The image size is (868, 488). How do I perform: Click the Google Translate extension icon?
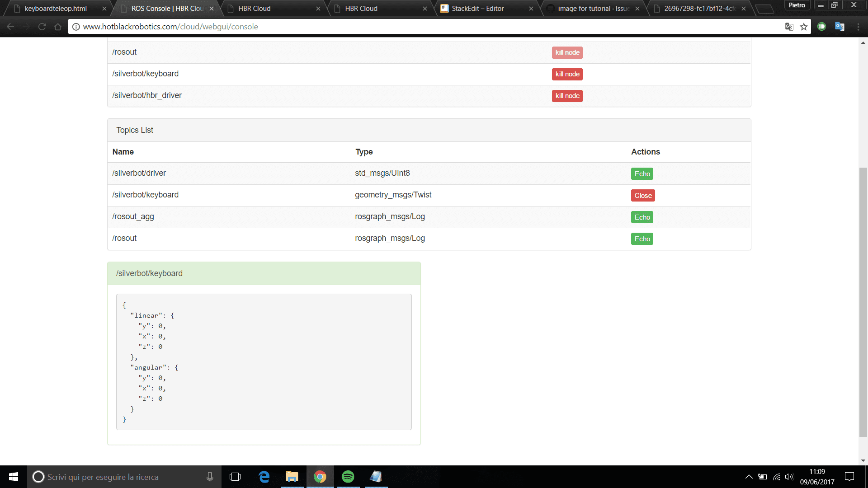click(x=840, y=27)
